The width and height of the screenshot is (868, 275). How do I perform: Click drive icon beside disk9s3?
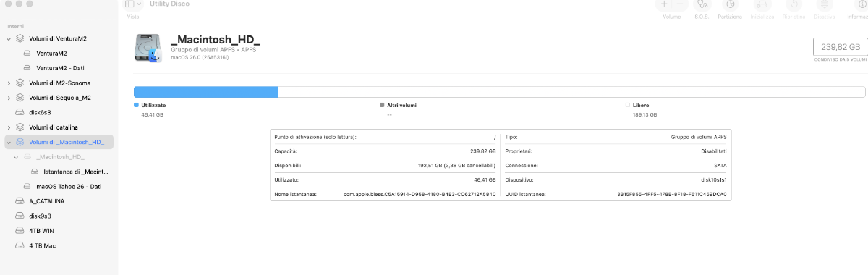(20, 216)
